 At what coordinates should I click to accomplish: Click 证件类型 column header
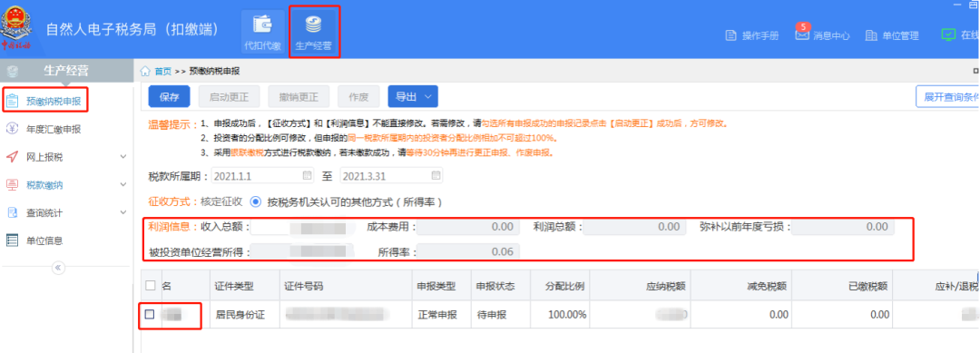tap(235, 286)
